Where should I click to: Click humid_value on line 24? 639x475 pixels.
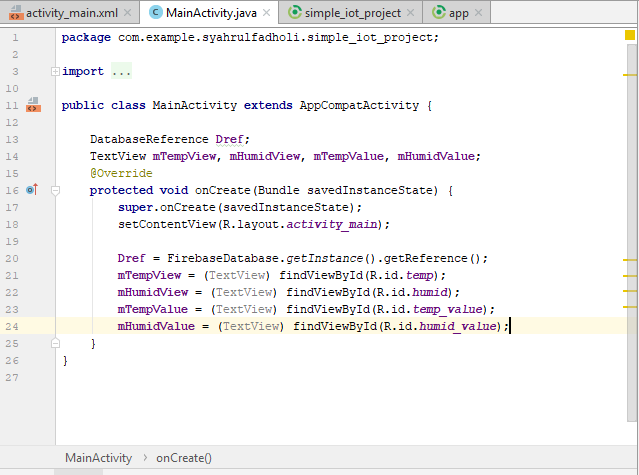tap(458, 326)
